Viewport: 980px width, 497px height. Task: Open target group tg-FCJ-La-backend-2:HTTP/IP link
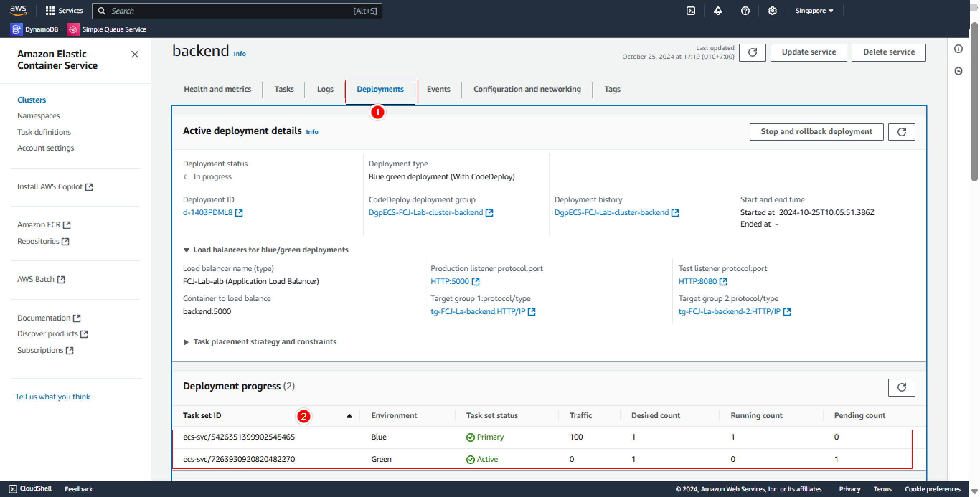[x=735, y=312]
